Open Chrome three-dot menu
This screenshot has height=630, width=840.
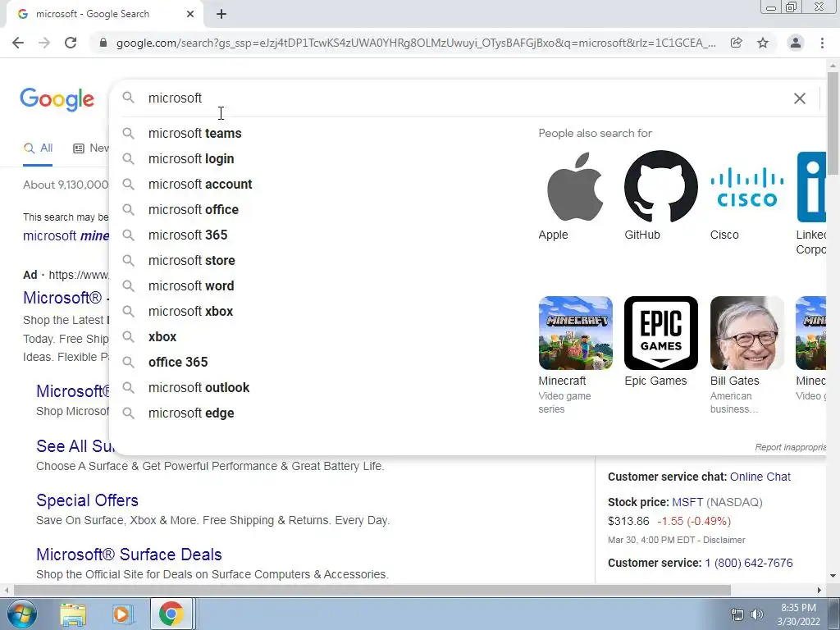(822, 43)
